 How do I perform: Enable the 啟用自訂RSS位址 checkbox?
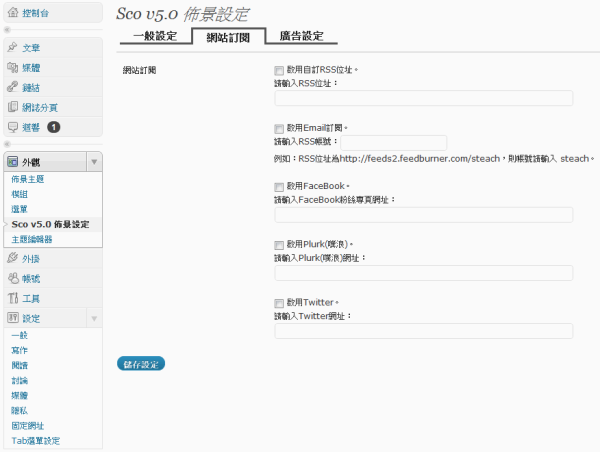[x=279, y=70]
